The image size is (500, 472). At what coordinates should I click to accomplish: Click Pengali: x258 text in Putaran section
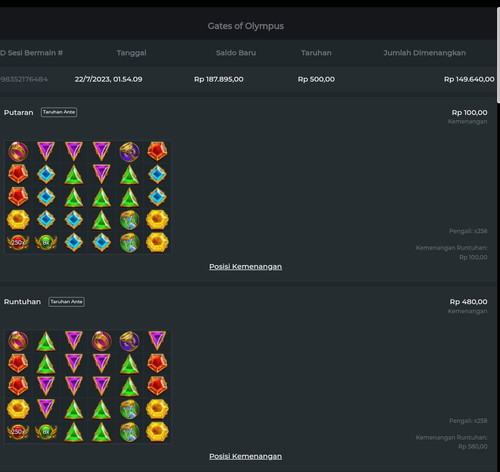pyautogui.click(x=468, y=231)
